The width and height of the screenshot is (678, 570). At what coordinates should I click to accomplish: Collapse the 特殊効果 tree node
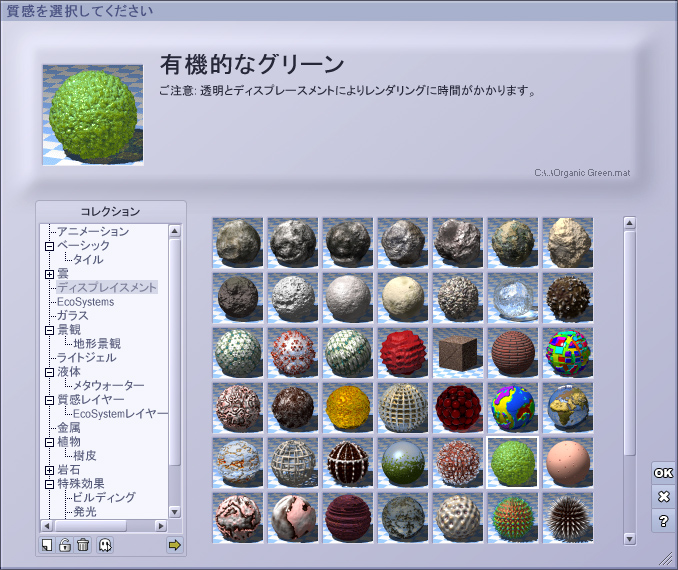click(x=49, y=484)
